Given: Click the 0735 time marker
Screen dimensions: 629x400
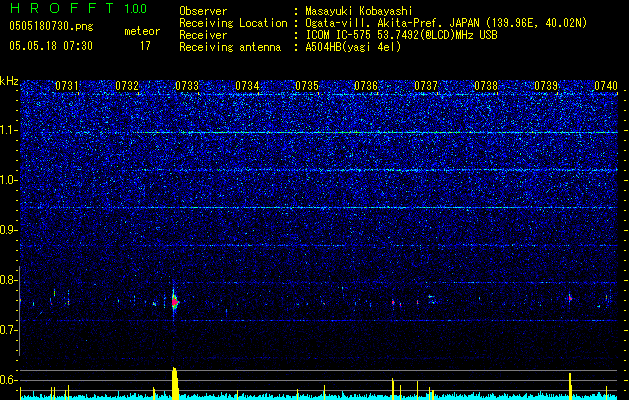Looking at the screenshot, I should [x=307, y=85].
